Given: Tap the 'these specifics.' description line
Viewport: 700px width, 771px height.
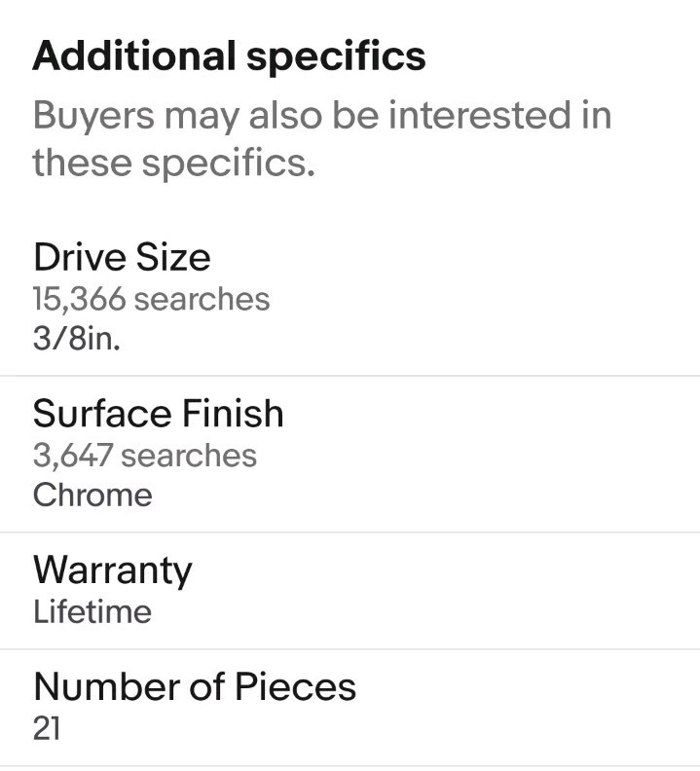Looking at the screenshot, I should click(173, 164).
